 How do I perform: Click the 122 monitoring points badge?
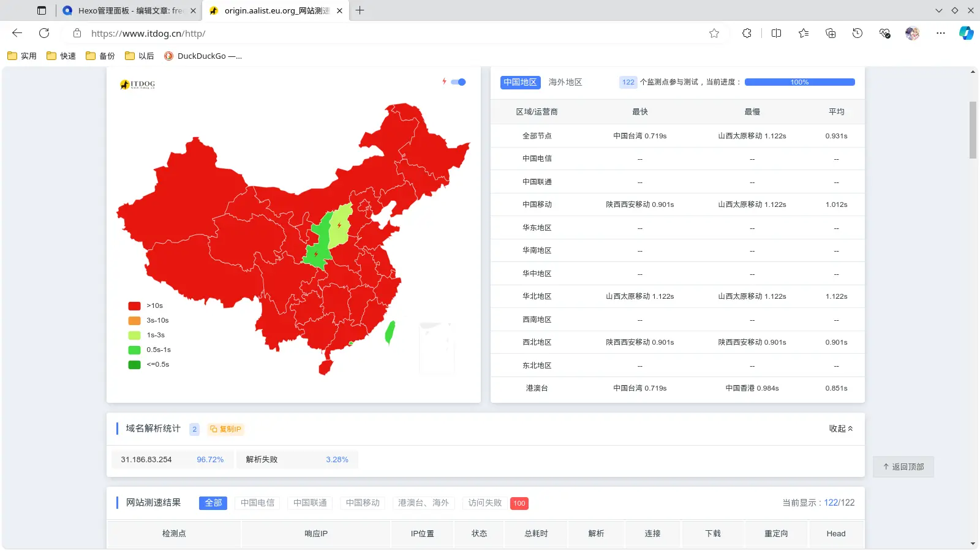[x=628, y=82]
